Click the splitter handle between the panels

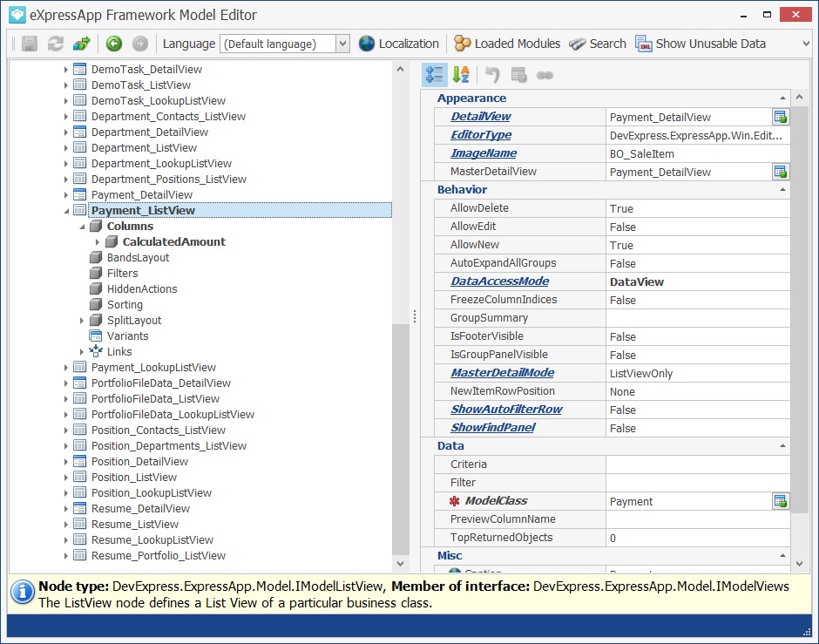(x=414, y=316)
